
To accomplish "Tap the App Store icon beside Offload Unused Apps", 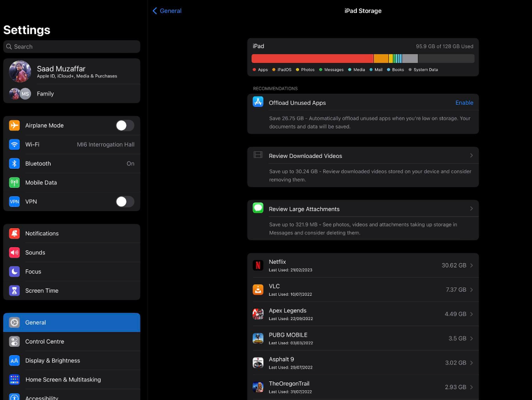I will [258, 102].
